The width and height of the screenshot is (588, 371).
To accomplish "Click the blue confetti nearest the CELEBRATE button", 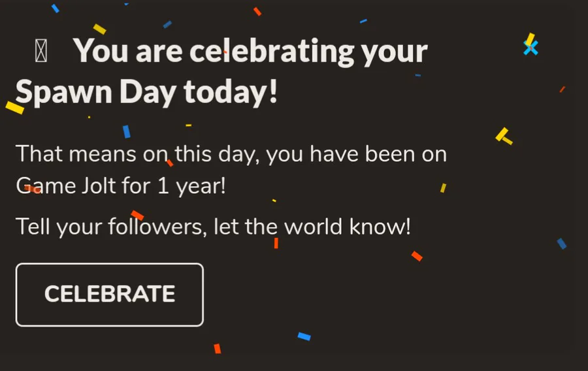I will (304, 336).
